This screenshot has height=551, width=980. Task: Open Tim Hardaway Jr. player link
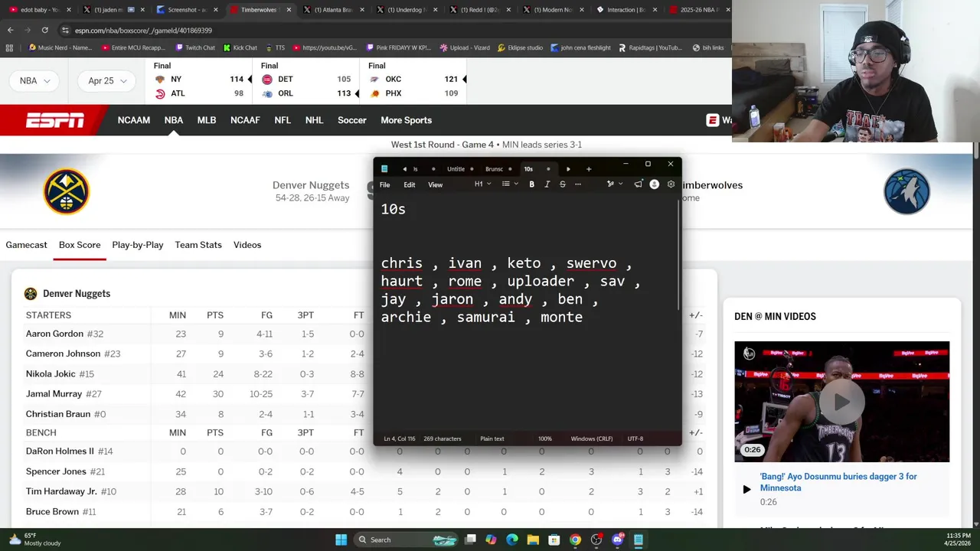[x=61, y=491]
